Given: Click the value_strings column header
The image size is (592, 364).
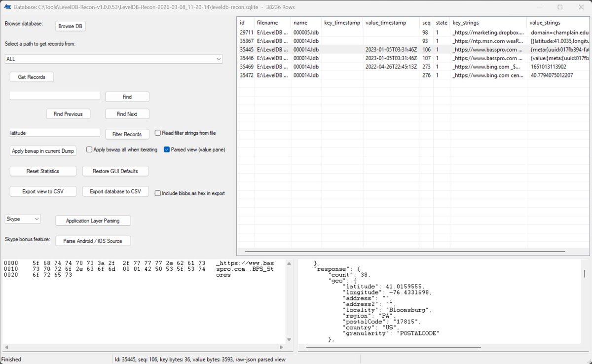Looking at the screenshot, I should 558,23.
